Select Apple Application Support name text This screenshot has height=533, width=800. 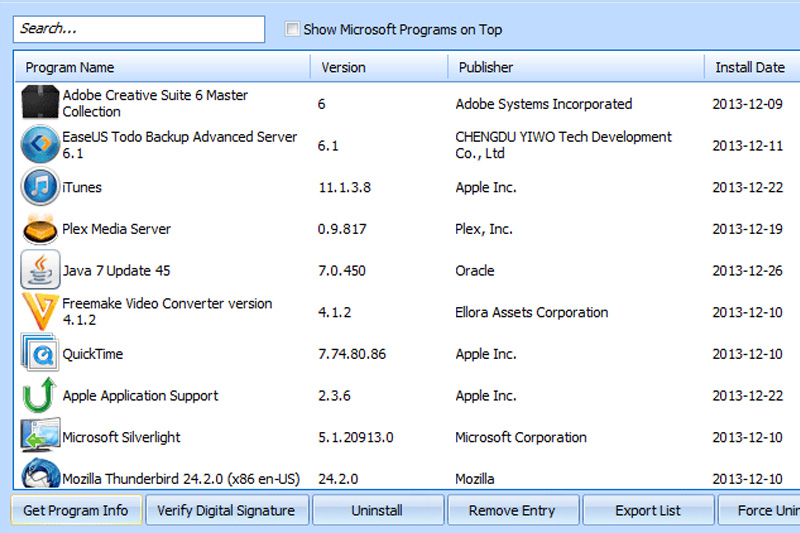[x=140, y=396]
